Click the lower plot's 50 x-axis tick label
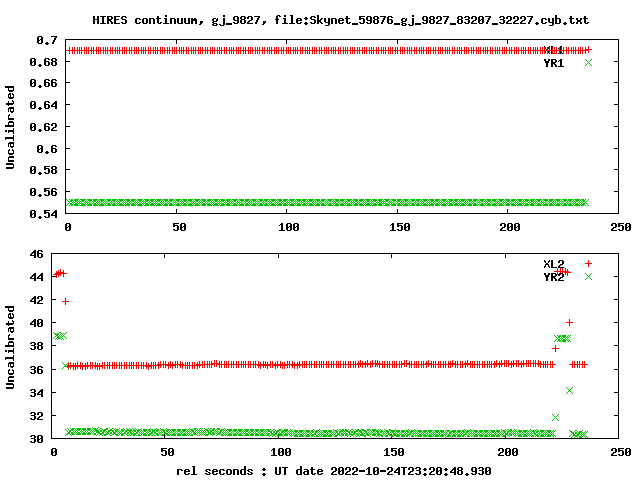Screen dimensions: 640x480 (167, 452)
